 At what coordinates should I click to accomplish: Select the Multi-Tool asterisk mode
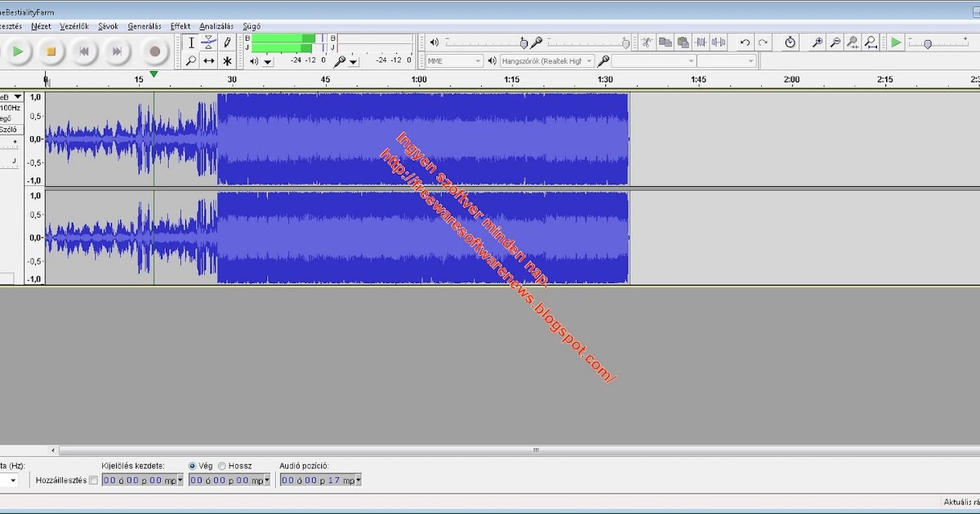tap(227, 60)
